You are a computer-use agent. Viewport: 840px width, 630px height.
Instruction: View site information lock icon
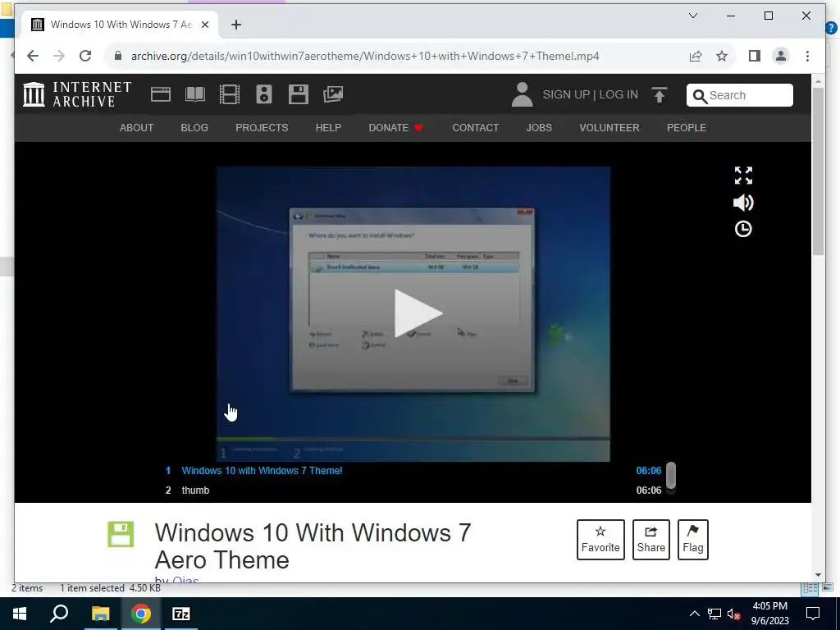coord(118,56)
